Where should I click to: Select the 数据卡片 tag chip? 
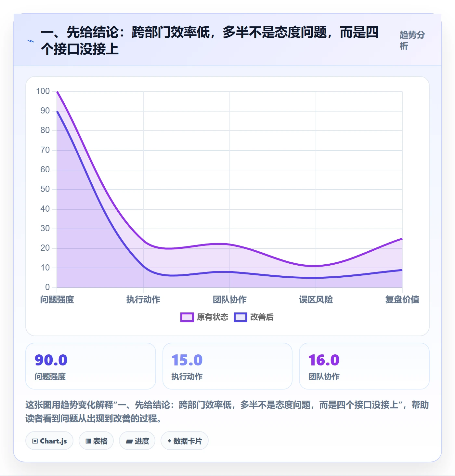(185, 441)
